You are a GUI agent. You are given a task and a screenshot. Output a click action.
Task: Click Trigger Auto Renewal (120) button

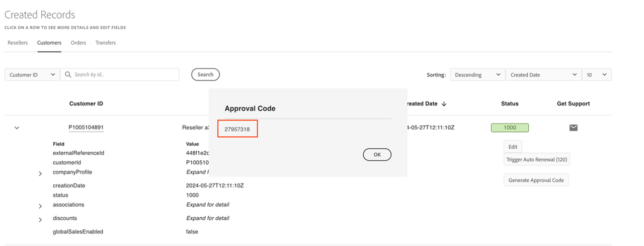pyautogui.click(x=537, y=160)
